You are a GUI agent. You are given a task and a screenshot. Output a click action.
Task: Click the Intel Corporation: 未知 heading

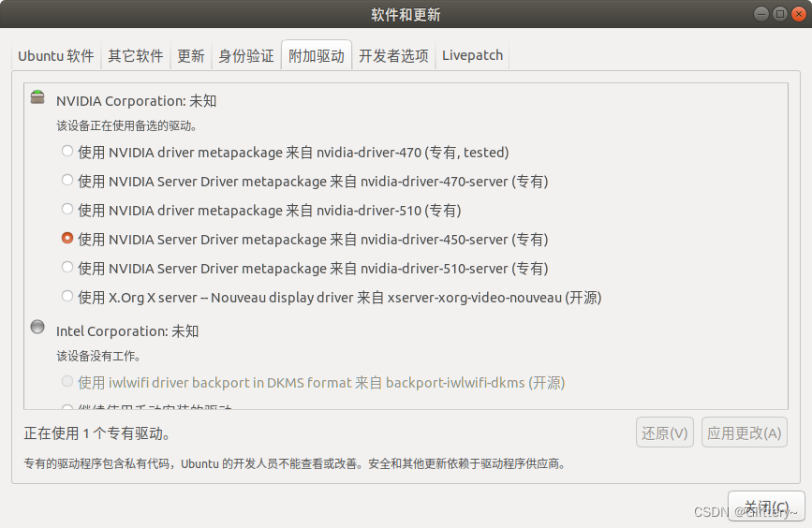tap(127, 330)
